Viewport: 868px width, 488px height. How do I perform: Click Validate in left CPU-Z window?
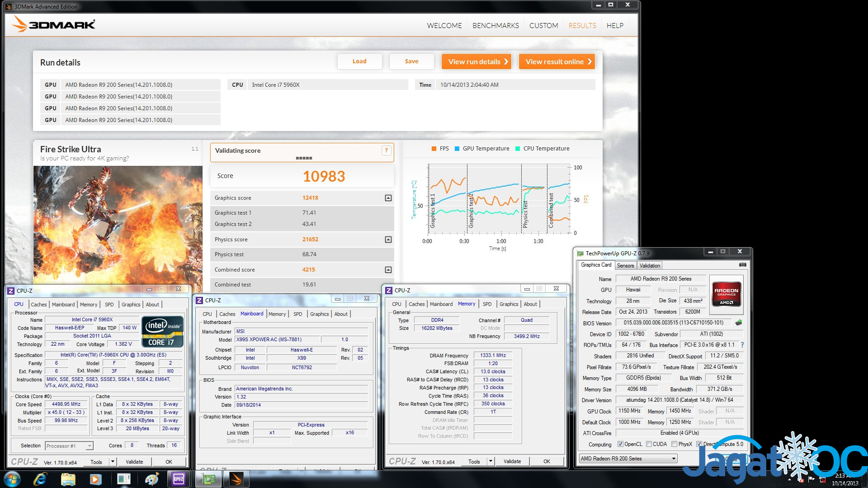(134, 462)
